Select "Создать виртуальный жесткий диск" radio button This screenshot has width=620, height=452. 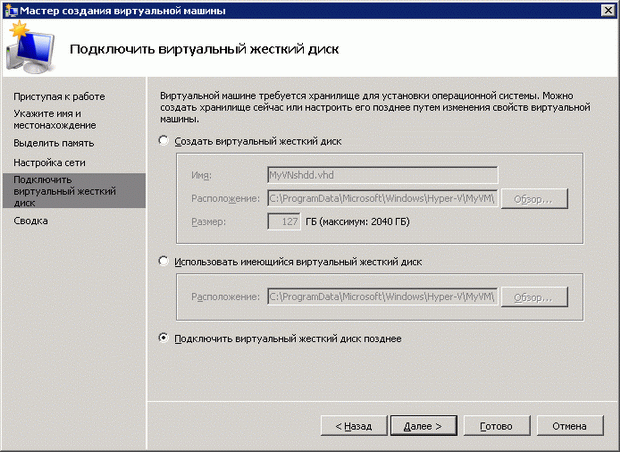[x=165, y=142]
